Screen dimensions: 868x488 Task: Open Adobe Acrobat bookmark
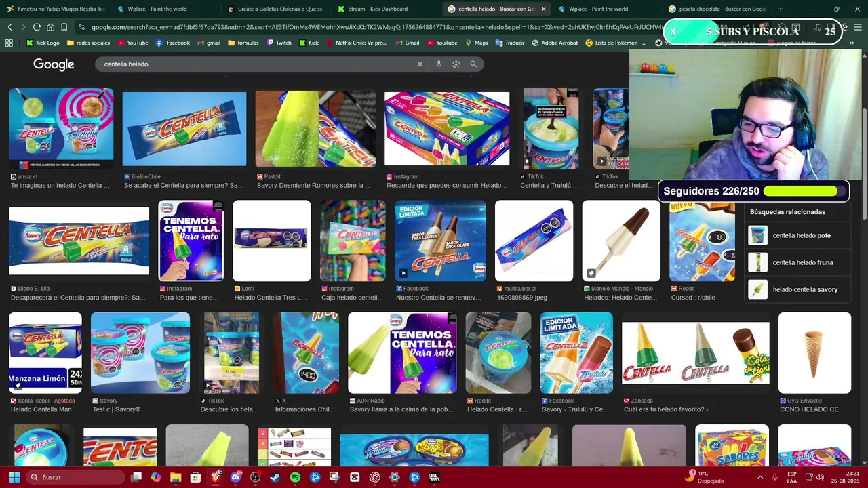coord(555,43)
